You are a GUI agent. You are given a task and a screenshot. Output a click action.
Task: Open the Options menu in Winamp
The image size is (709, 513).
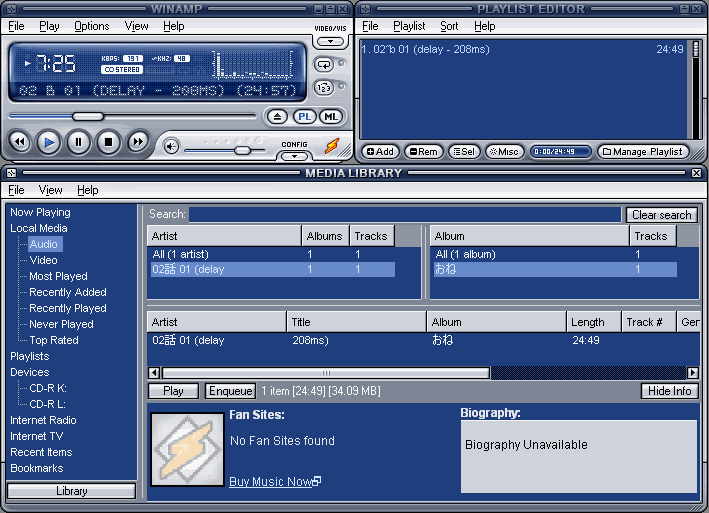pos(92,26)
